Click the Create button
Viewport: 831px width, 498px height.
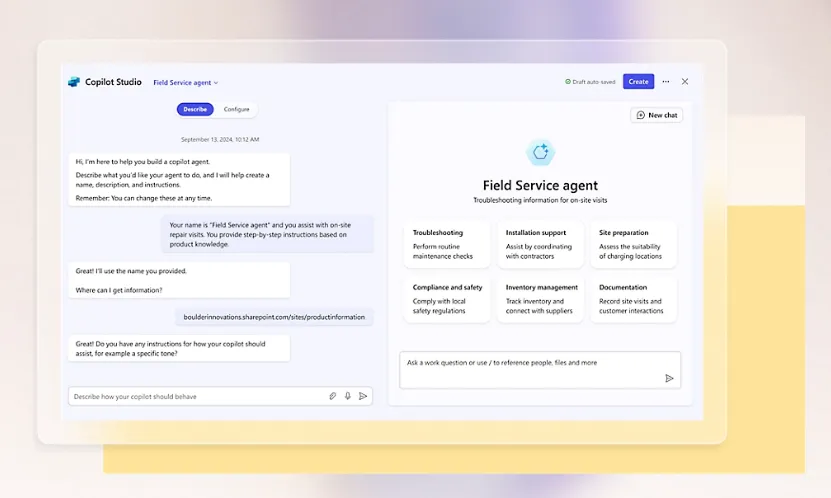pos(638,82)
